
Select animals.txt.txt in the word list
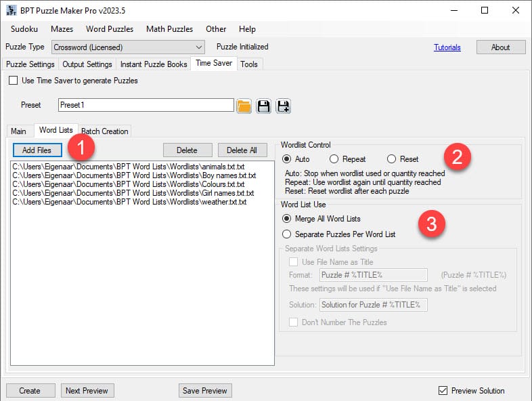129,166
